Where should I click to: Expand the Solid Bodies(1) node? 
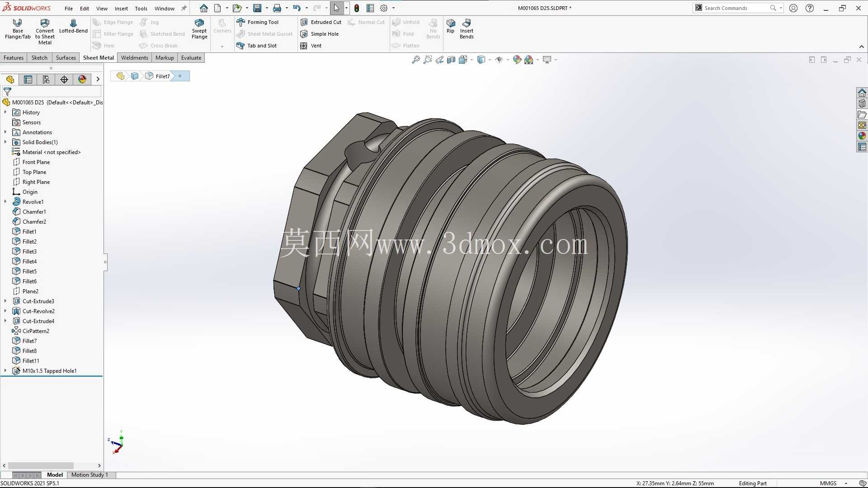click(x=5, y=142)
